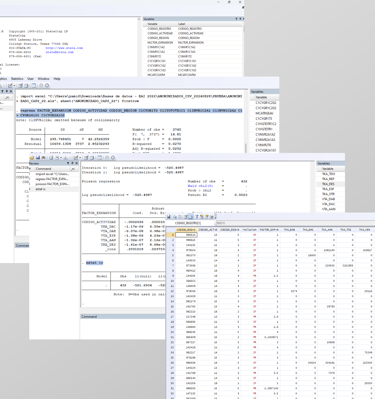Click the Save icon in Data Editor toolbar
375x399 pixels.
pos(168,217)
